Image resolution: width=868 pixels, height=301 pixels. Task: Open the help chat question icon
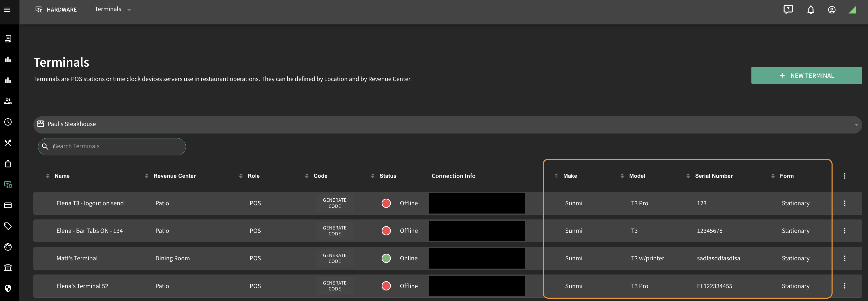point(788,10)
